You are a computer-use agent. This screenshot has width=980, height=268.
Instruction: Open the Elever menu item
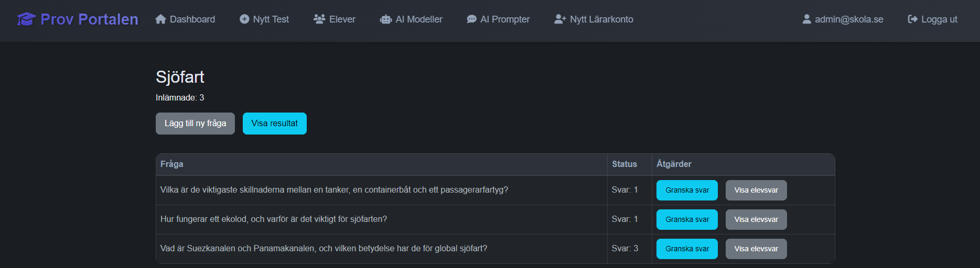point(335,19)
